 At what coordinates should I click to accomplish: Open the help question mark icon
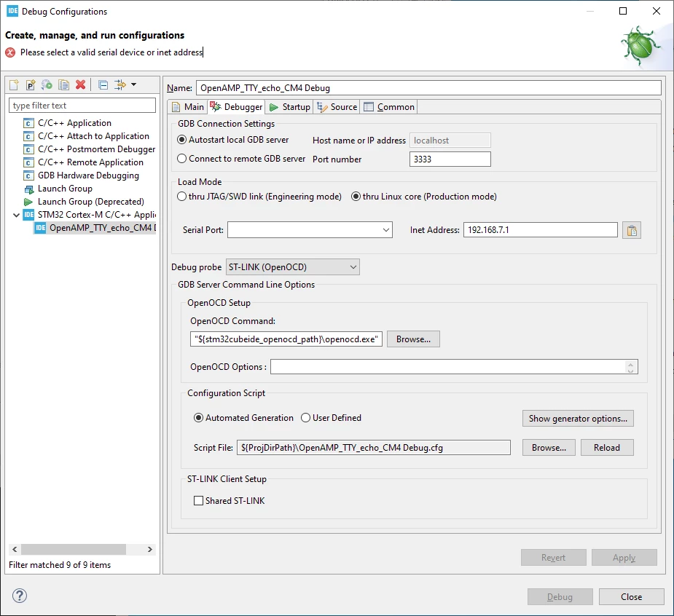point(20,596)
